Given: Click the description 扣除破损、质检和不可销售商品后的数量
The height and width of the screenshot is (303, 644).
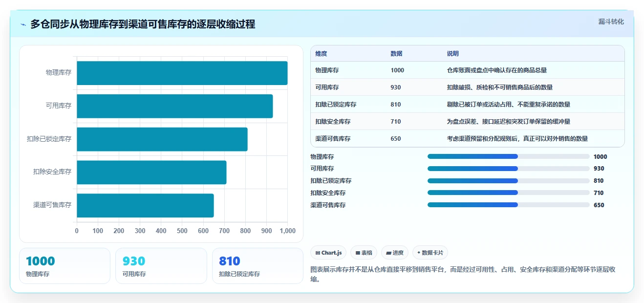Looking at the screenshot, I should click(499, 87).
